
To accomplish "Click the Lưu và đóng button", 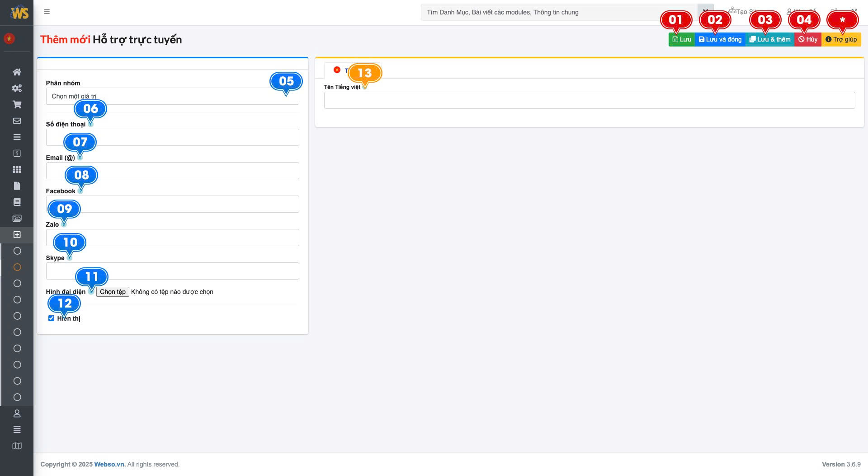I will click(x=720, y=39).
